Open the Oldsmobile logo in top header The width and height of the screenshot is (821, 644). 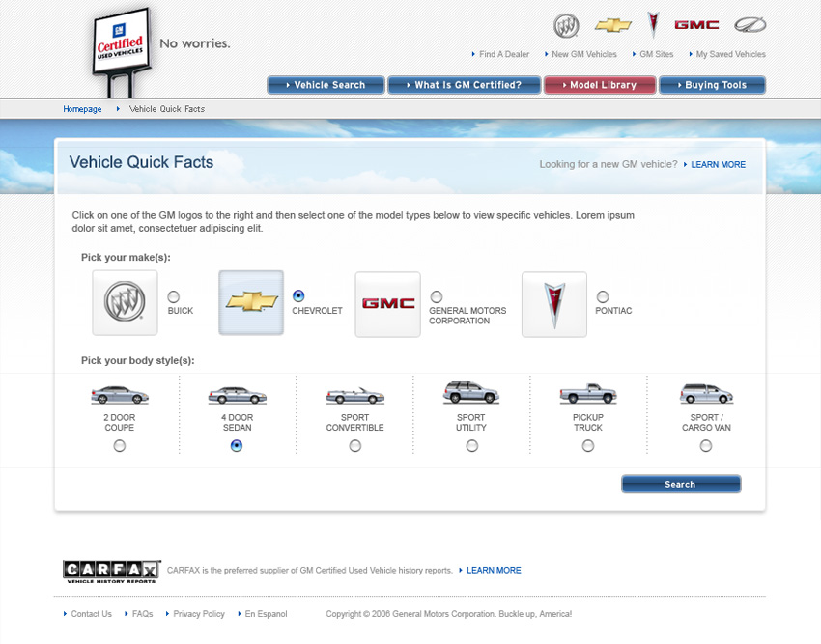tap(750, 24)
